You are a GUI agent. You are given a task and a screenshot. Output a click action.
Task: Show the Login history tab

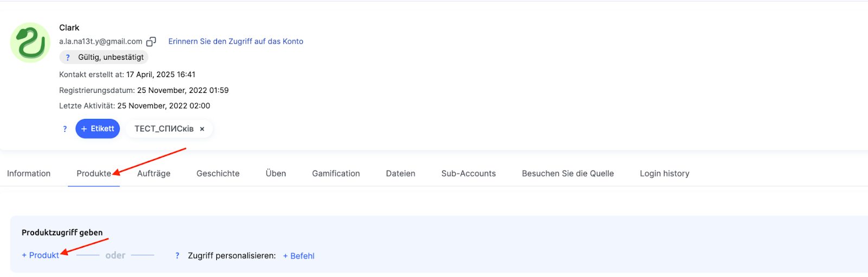point(665,174)
